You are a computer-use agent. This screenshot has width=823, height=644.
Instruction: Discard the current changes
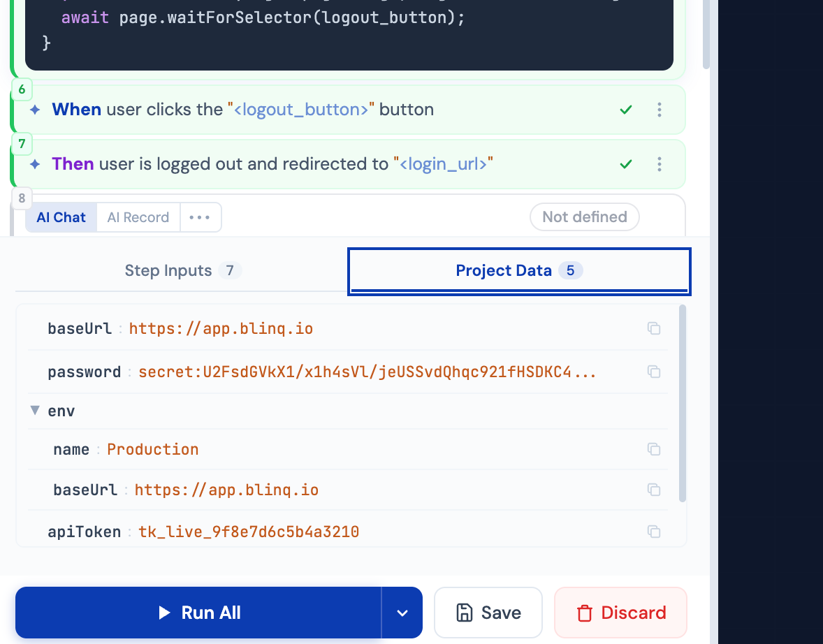pos(620,613)
